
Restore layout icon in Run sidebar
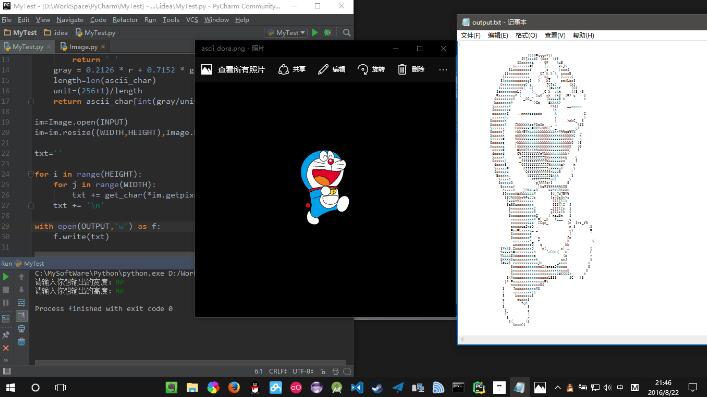click(x=5, y=319)
